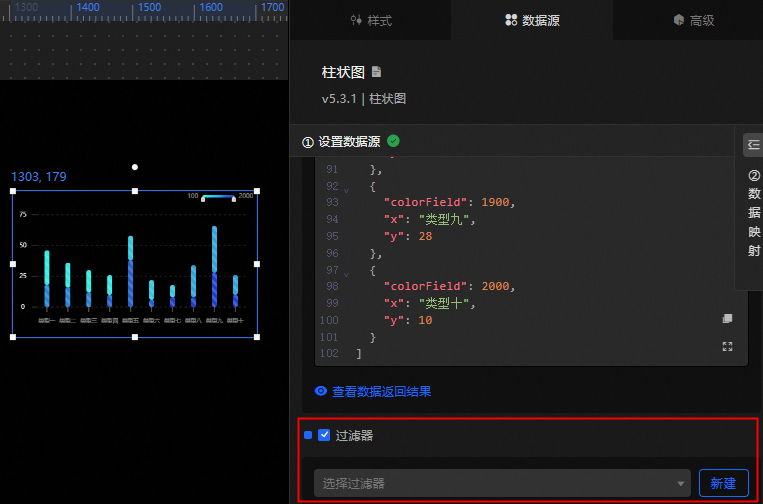Click the y value 10 on line 100
Image resolution: width=763 pixels, height=504 pixels.
(425, 321)
